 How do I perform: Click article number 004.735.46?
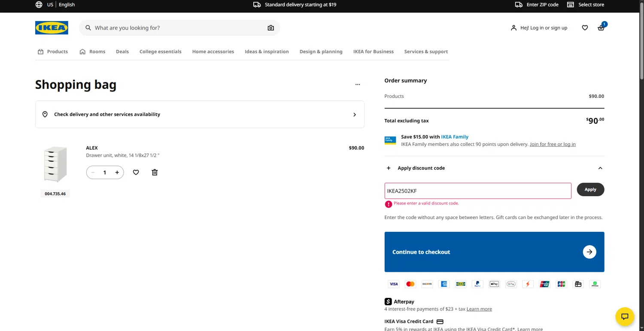coord(55,194)
